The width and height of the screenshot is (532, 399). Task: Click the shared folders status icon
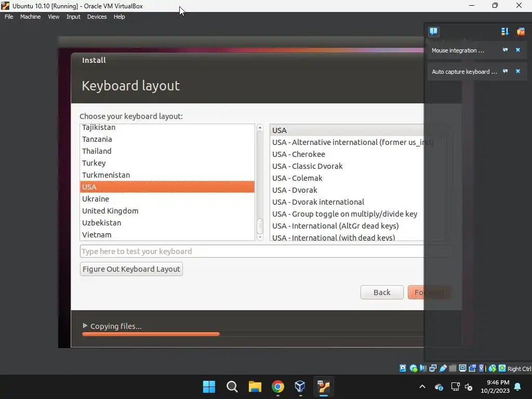click(453, 368)
